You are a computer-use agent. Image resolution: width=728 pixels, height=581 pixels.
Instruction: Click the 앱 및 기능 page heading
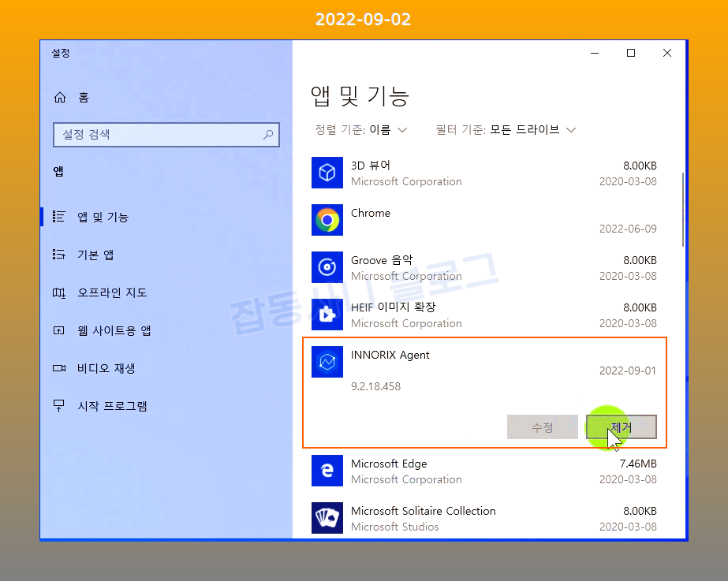pyautogui.click(x=360, y=96)
